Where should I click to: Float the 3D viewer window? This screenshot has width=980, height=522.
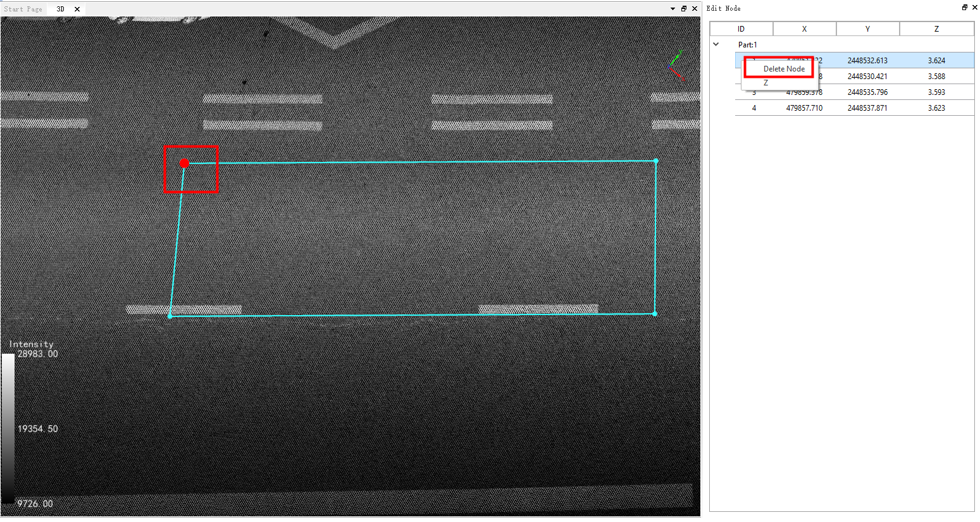pyautogui.click(x=683, y=9)
